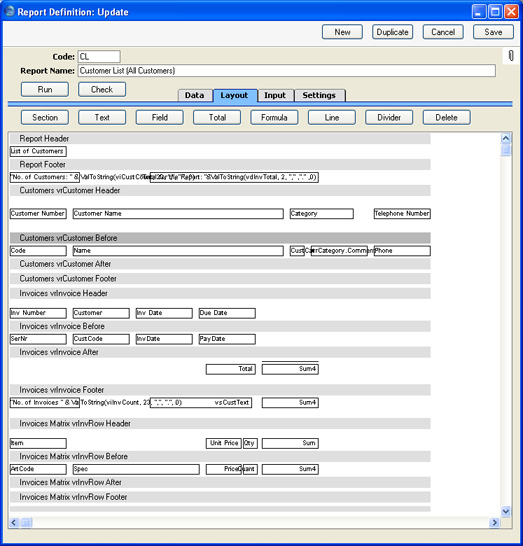Insert a Field element
This screenshot has height=546, width=523.
[x=159, y=117]
